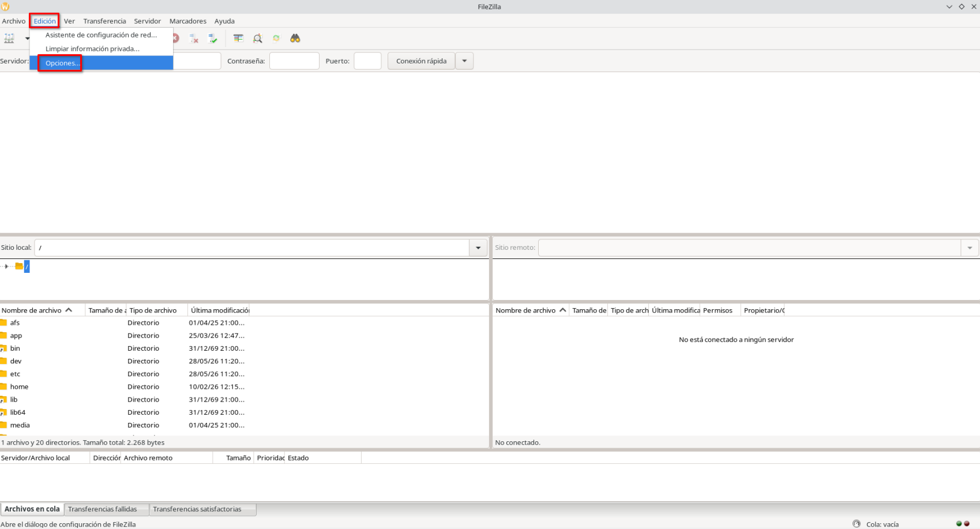Select the 'etc' directory name
Image resolution: width=980 pixels, height=529 pixels.
tap(15, 374)
